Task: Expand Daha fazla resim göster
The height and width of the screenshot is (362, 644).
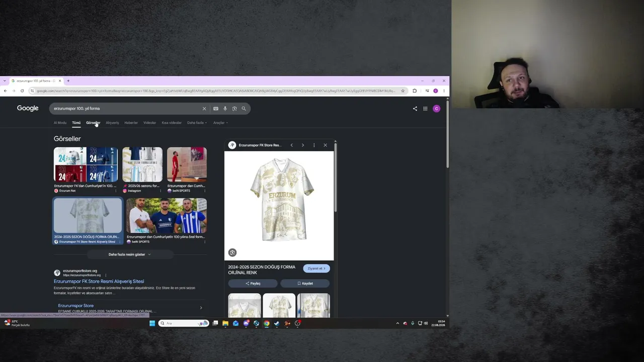Action: (x=130, y=254)
